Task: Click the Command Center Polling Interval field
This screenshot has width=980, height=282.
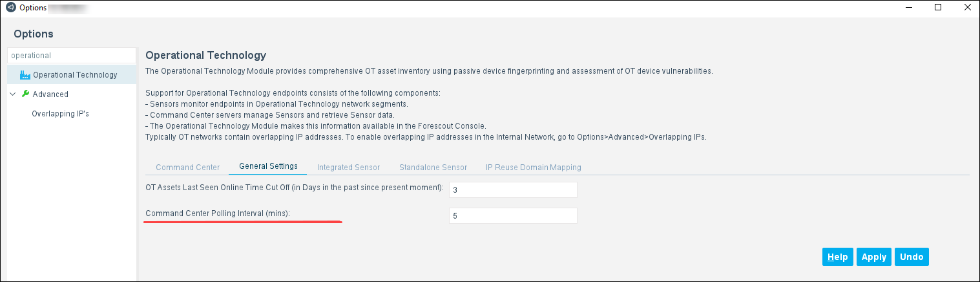Action: [x=513, y=215]
